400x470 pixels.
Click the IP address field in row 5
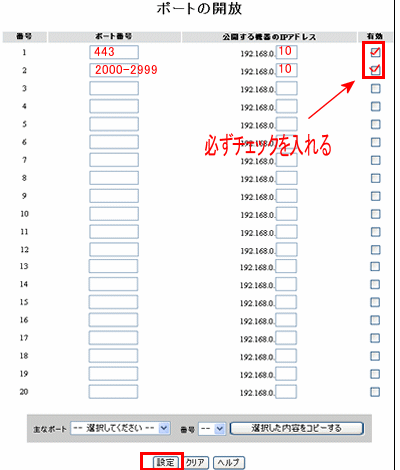(x=287, y=124)
